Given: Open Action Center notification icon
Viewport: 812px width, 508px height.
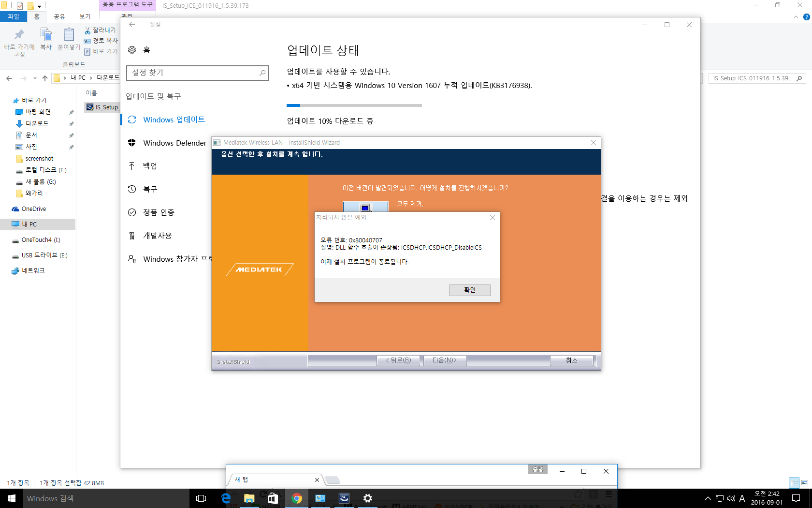Looking at the screenshot, I should pyautogui.click(x=796, y=498).
